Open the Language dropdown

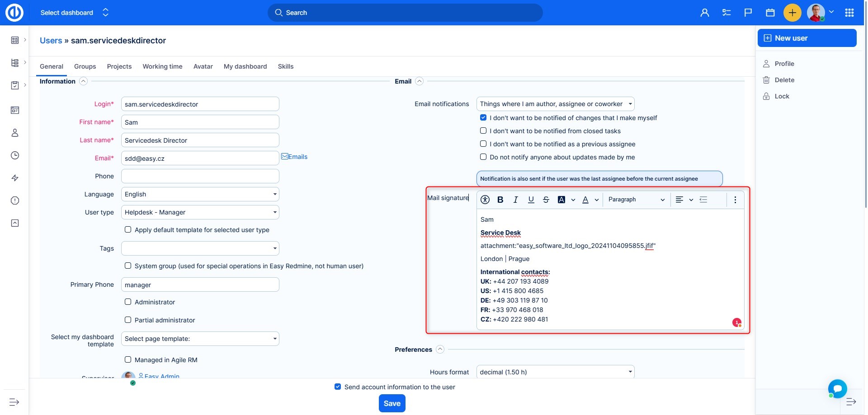(200, 194)
